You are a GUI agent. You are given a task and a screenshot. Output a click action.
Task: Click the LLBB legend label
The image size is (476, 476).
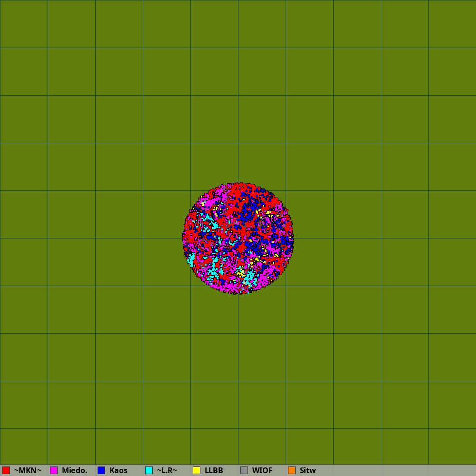point(214,470)
